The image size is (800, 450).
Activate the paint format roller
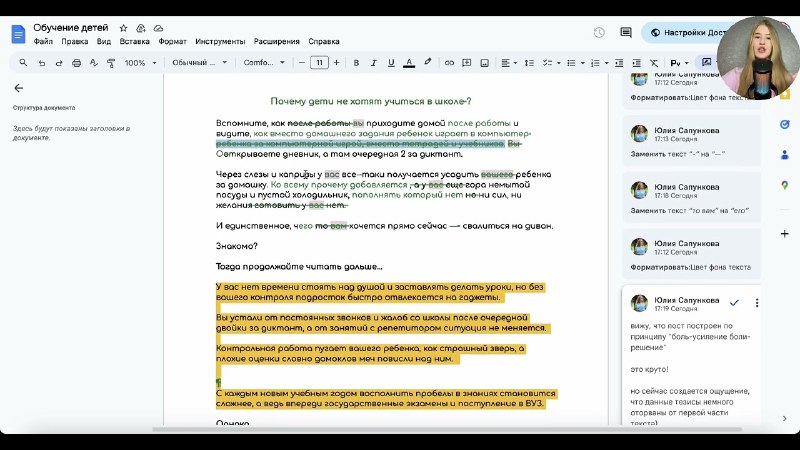point(111,63)
